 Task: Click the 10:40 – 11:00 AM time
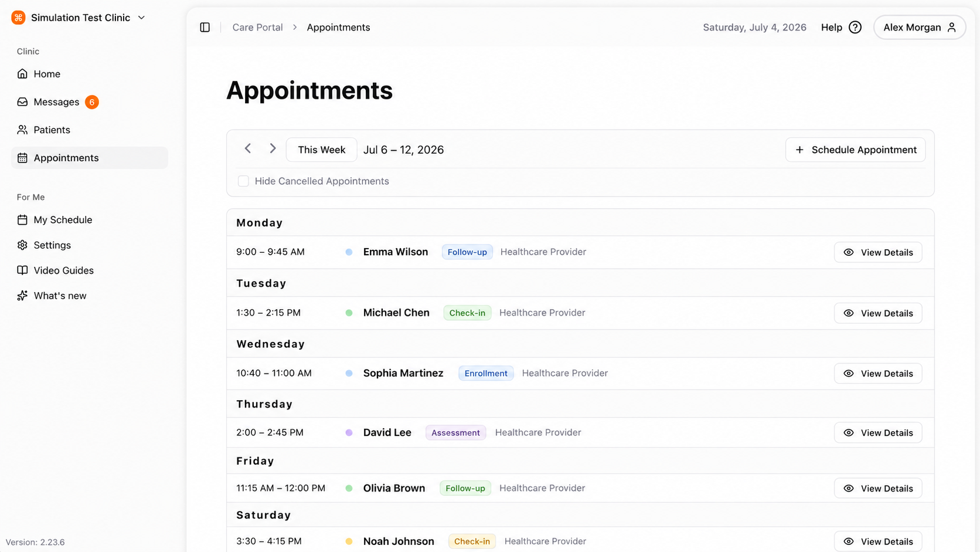point(274,373)
